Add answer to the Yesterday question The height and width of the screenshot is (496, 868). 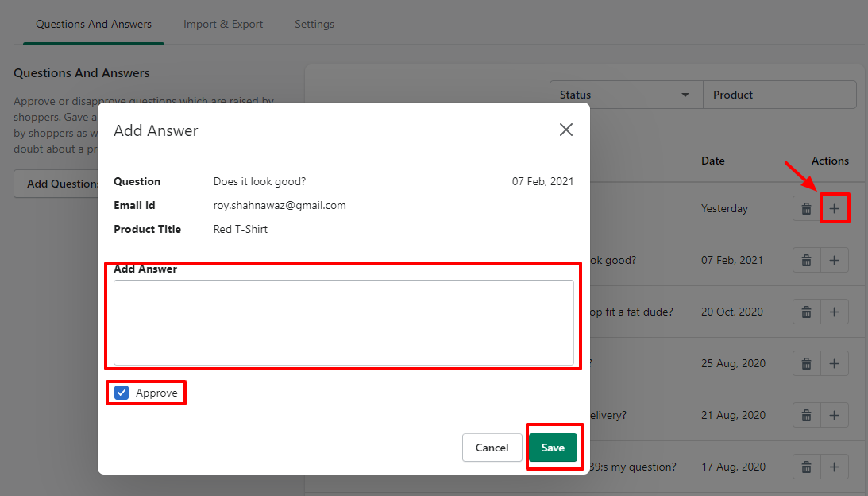tap(834, 208)
